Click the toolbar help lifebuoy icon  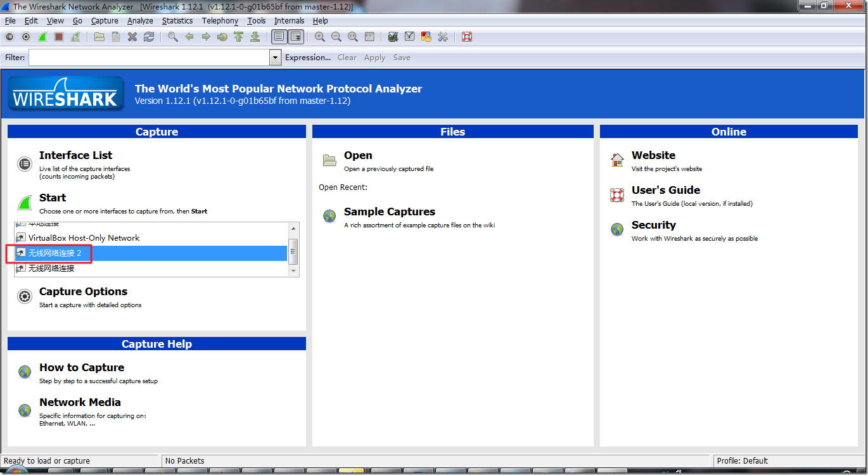coord(467,37)
